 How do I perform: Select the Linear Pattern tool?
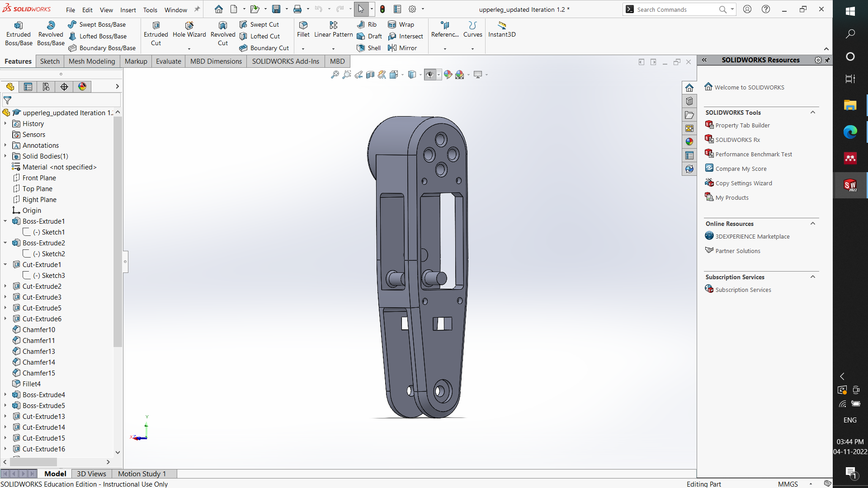tap(333, 29)
